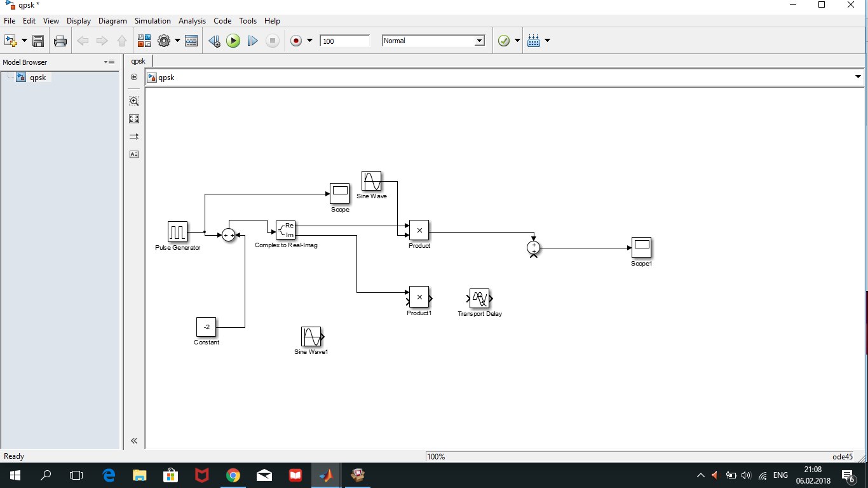The height and width of the screenshot is (488, 868).
Task: Expand the Model Advisor checkmark dropdown arrow
Action: pos(517,41)
